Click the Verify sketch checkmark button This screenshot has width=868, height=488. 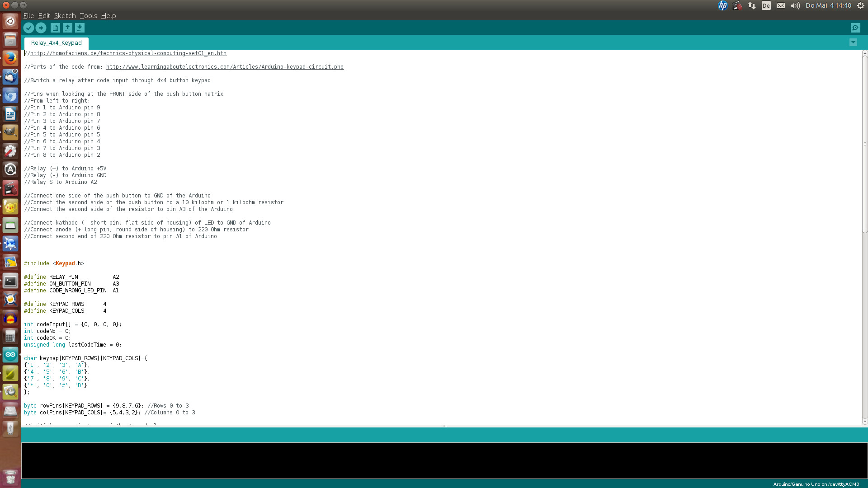pyautogui.click(x=28, y=28)
